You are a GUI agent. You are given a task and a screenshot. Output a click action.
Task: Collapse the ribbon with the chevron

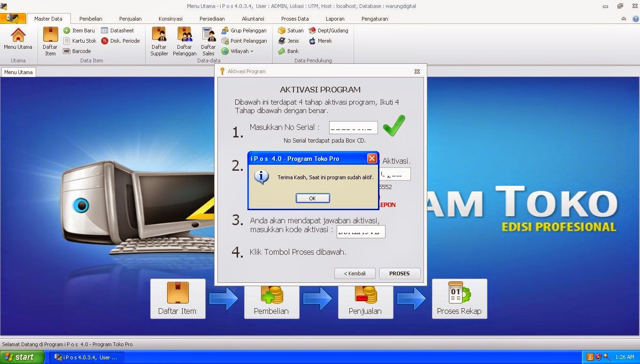click(x=624, y=19)
